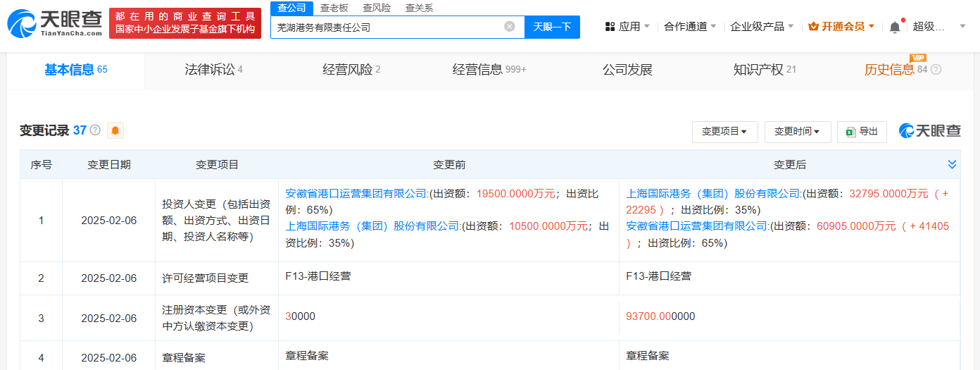Screen dimensions: 980x370
Task: Click the orange alert bell beside 变更记录
Action: tap(115, 130)
